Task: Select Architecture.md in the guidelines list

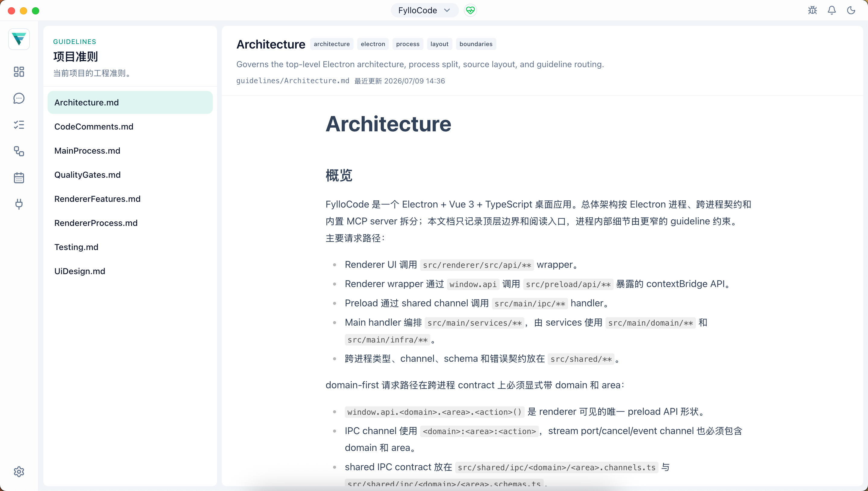Action: (x=130, y=102)
